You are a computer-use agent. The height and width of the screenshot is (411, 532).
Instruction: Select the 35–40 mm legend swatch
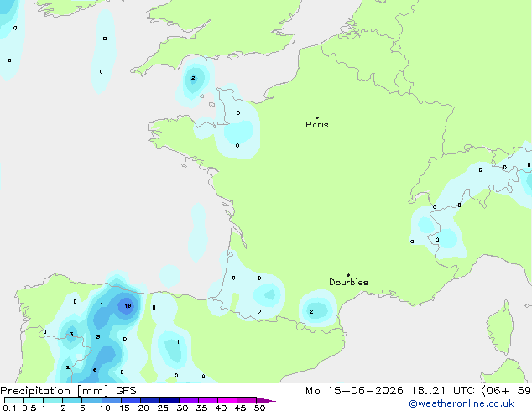coord(208,400)
